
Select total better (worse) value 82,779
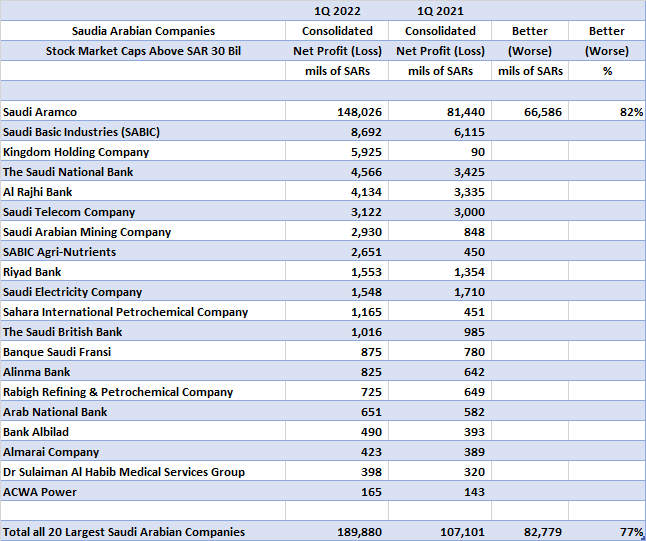click(x=530, y=531)
